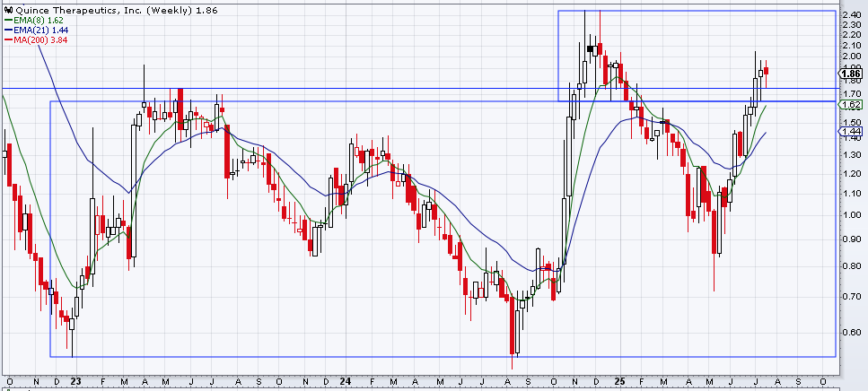Click the 2.20 price axis label
The height and width of the screenshot is (391, 868).
(853, 34)
